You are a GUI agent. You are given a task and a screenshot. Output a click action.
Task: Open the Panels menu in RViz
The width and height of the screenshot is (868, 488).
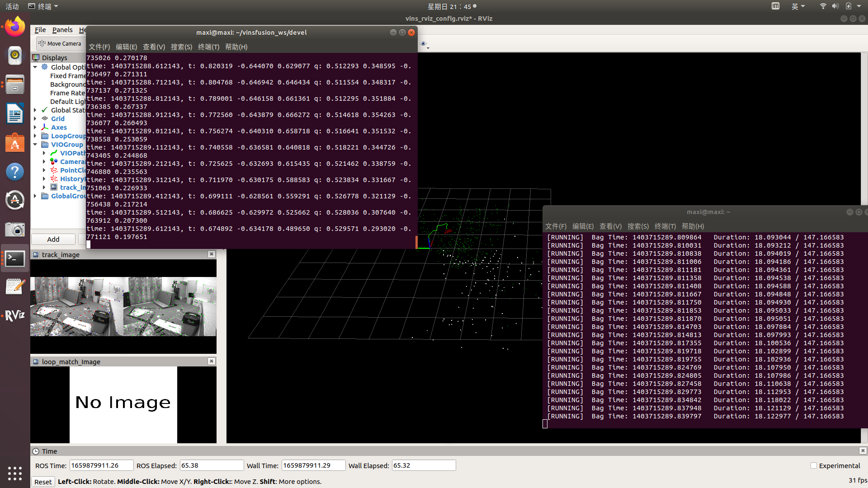tap(62, 30)
